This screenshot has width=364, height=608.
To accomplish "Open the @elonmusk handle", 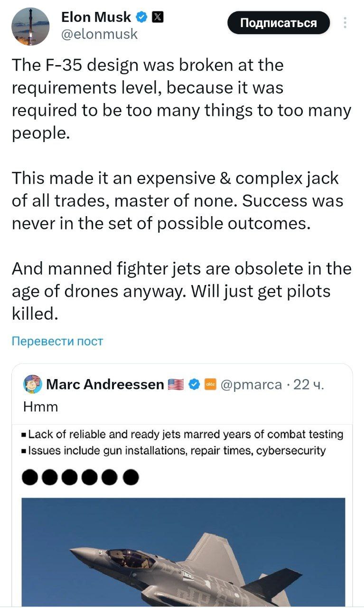I will [x=99, y=34].
